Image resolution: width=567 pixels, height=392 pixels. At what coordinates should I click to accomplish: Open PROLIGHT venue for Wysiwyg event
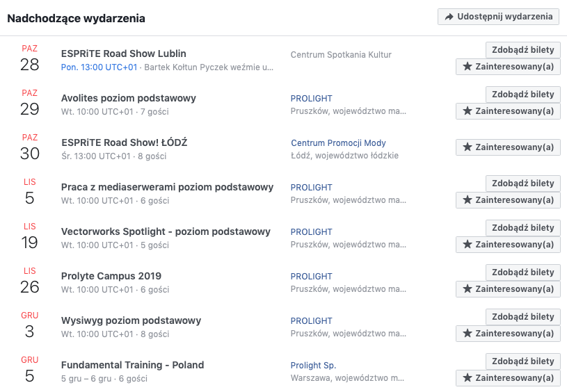(x=312, y=321)
